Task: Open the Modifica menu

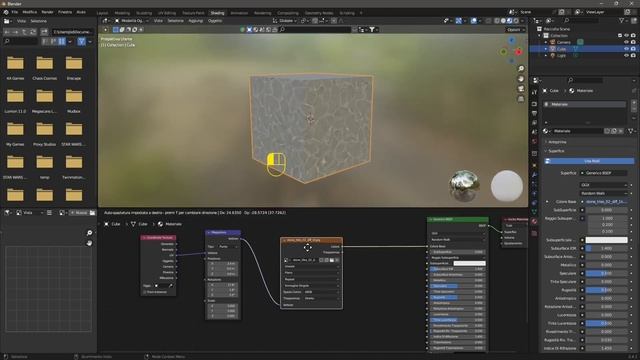Action: 29,12
